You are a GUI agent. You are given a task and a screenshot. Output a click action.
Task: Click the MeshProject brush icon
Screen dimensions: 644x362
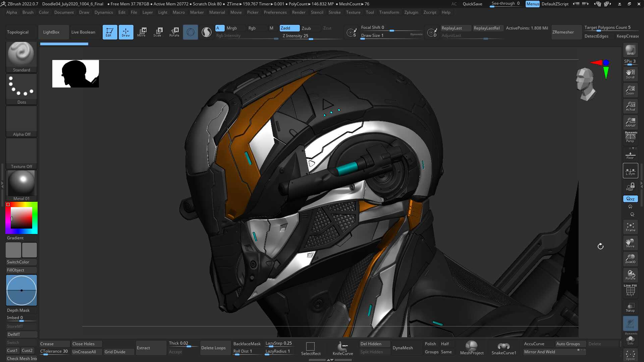(x=472, y=348)
